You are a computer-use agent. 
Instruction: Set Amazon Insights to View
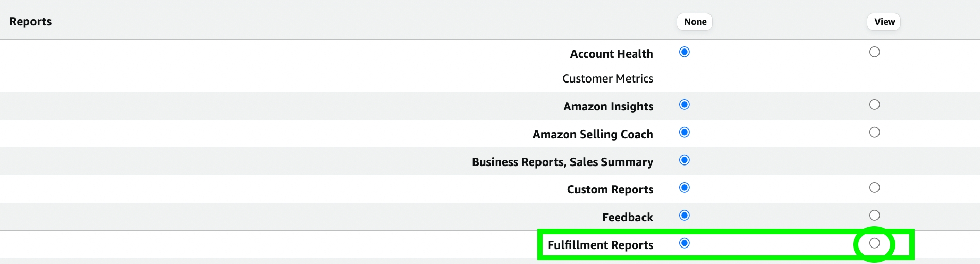[874, 105]
